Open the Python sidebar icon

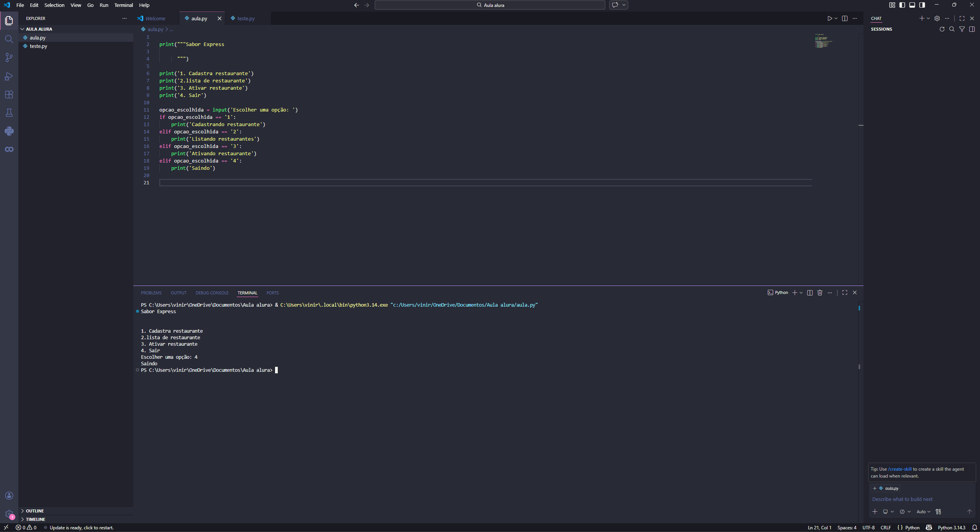[9, 131]
